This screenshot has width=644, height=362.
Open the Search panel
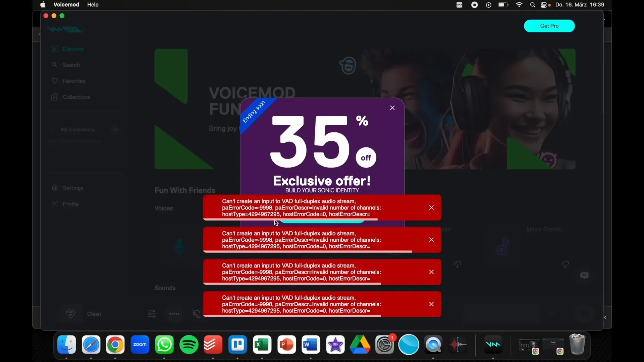coord(71,65)
